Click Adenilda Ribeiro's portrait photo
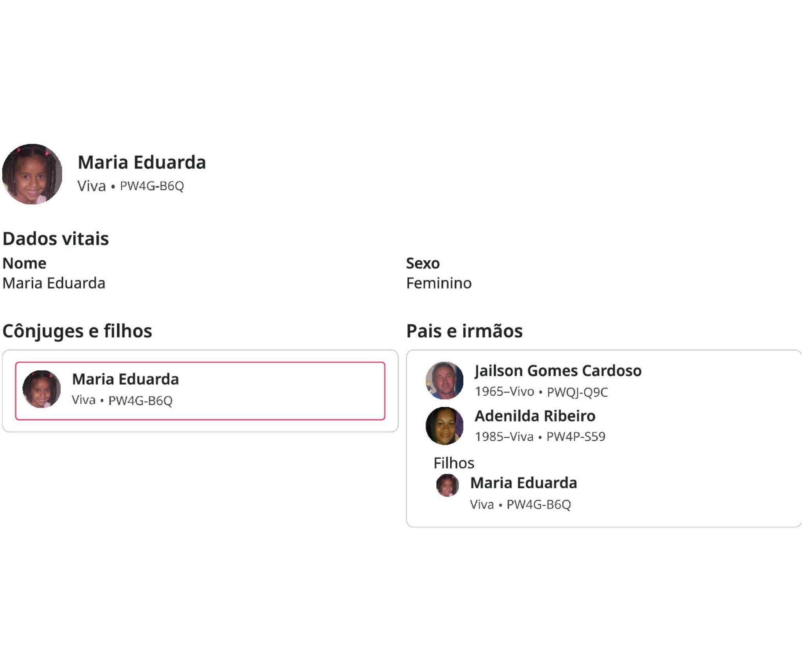Image resolution: width=802 pixels, height=672 pixels. 444,426
